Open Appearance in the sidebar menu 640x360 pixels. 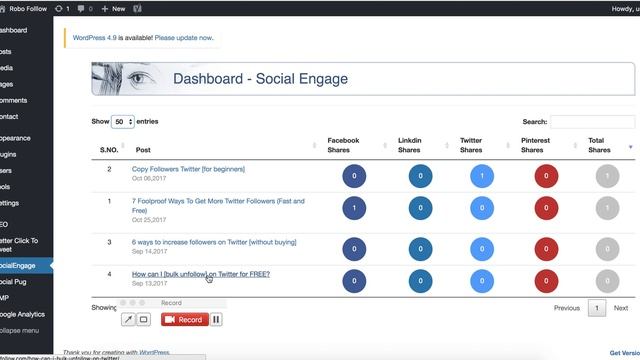[15, 138]
